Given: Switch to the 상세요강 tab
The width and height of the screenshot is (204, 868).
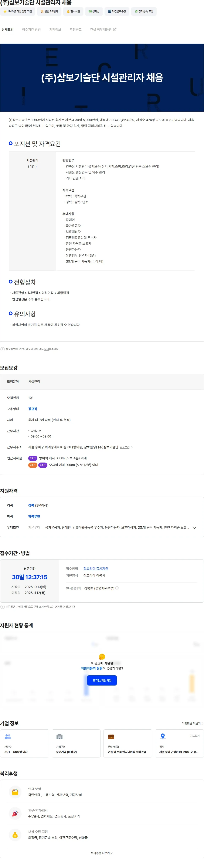Looking at the screenshot, I should click(7, 30).
